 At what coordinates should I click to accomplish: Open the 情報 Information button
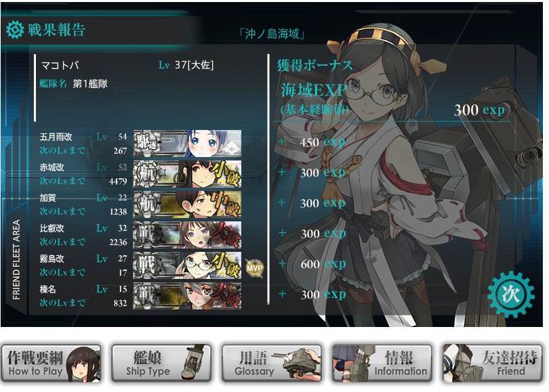point(382,364)
